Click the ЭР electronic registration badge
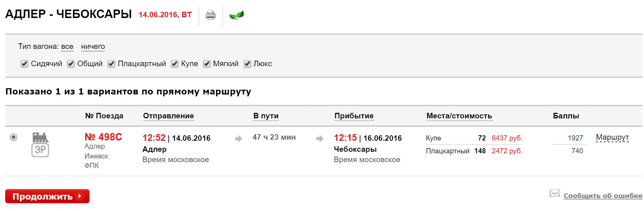The height and width of the screenshot is (211, 644). [x=40, y=150]
